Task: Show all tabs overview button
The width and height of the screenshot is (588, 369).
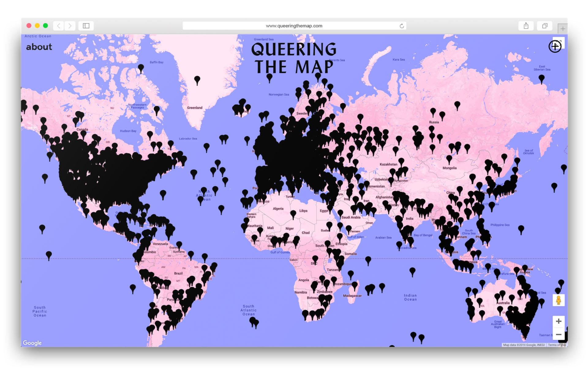Action: (x=545, y=26)
